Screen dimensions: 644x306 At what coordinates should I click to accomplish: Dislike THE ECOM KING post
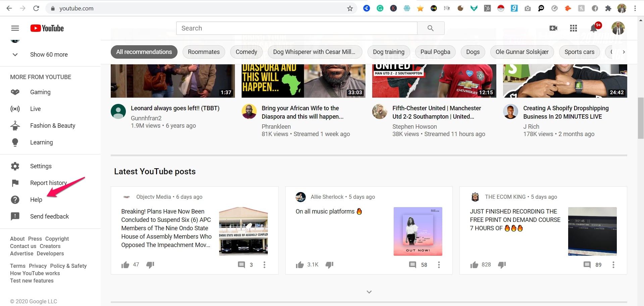502,265
